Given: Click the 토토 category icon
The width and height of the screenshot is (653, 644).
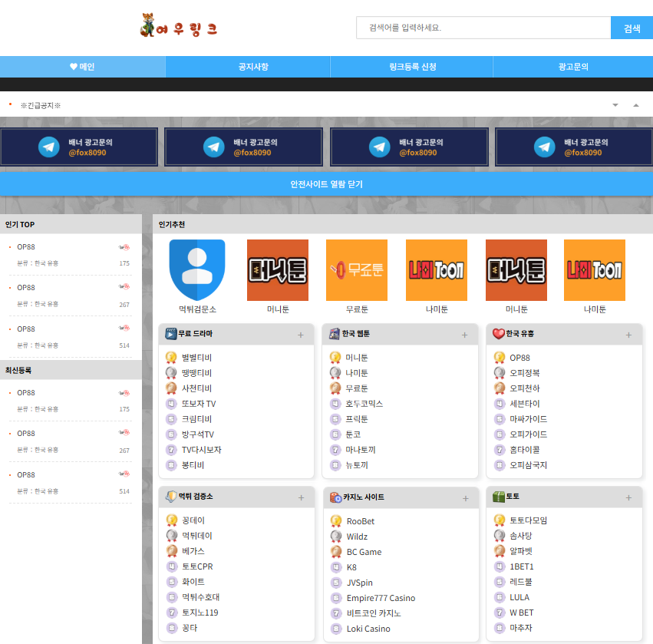Looking at the screenshot, I should click(x=499, y=497).
